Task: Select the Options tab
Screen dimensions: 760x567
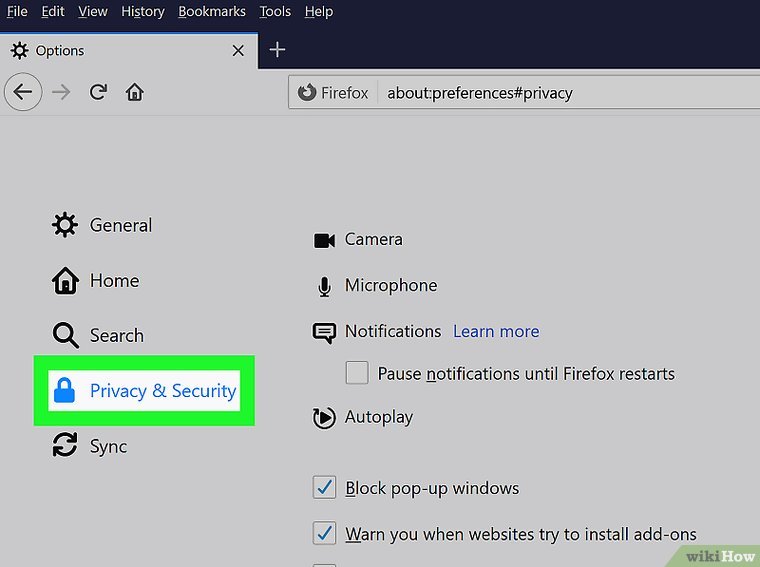Action: [129, 50]
